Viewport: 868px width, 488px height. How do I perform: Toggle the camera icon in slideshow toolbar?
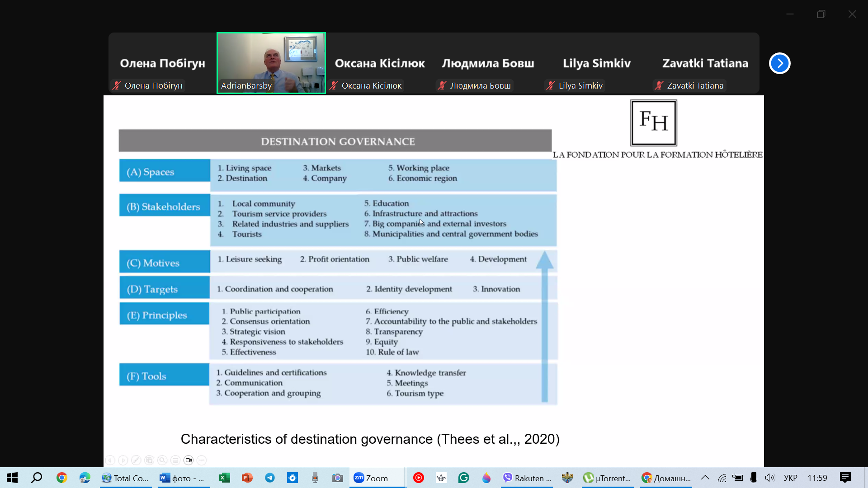click(189, 460)
